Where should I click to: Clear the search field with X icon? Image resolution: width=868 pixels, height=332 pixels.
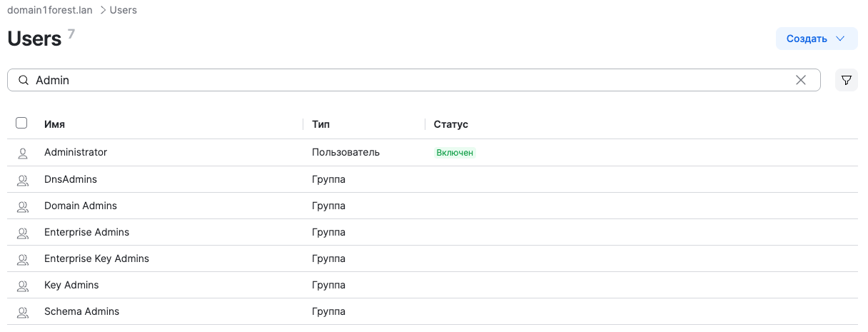[x=801, y=80]
